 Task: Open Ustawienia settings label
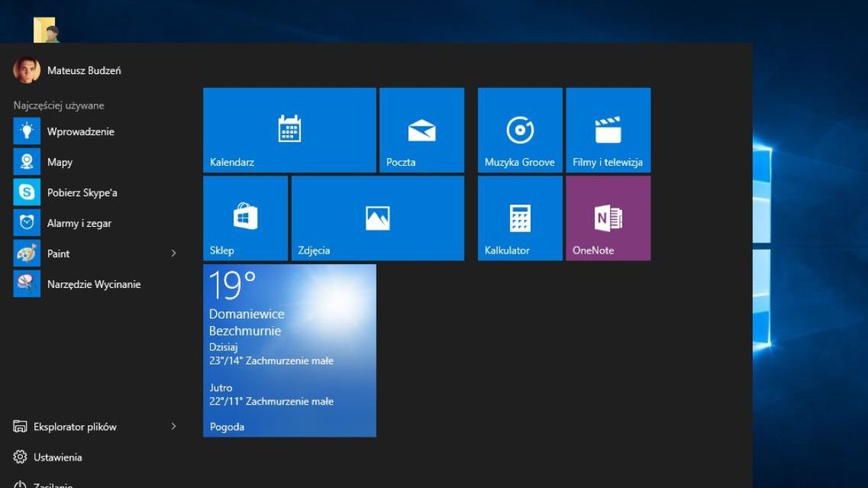(57, 457)
